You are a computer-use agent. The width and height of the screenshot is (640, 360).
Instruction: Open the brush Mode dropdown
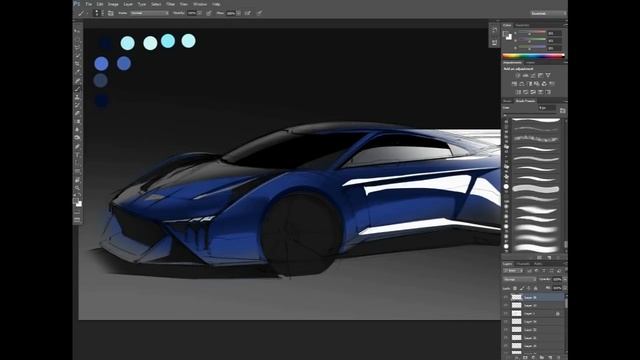point(149,13)
